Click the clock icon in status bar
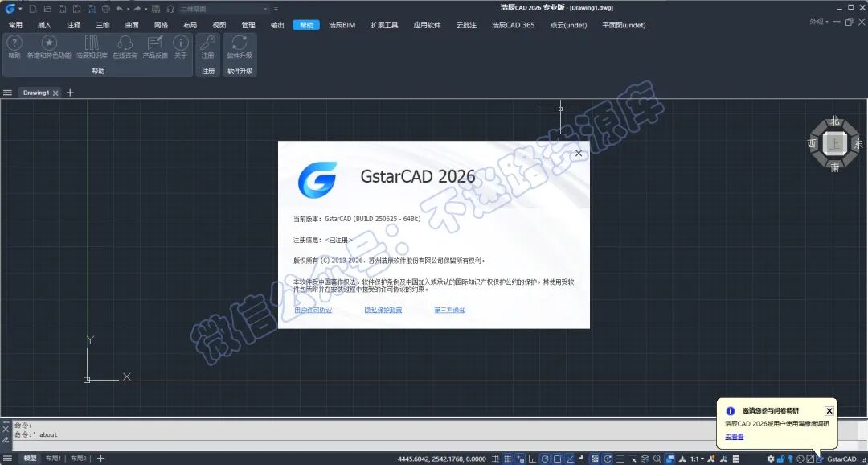Viewport: 868px width, 465px height. click(800, 459)
